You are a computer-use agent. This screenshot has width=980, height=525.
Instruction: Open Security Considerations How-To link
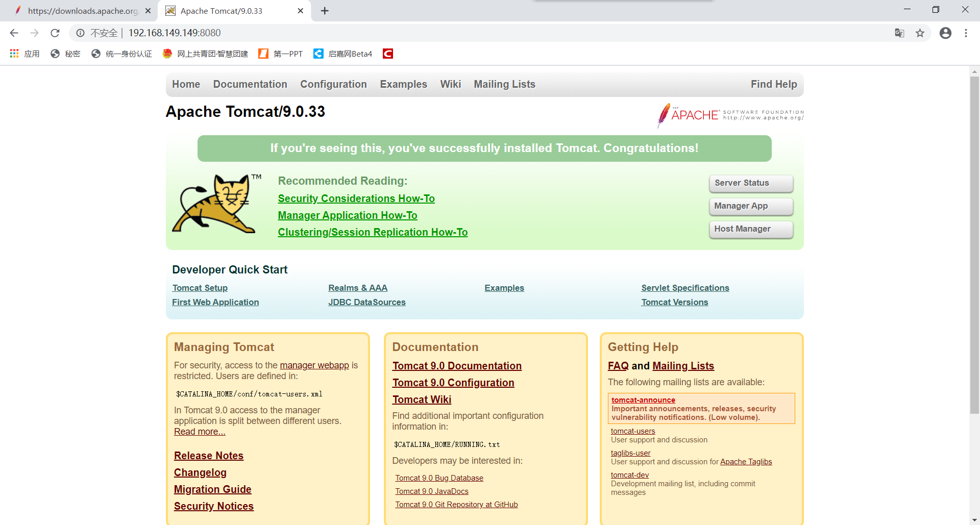point(356,198)
